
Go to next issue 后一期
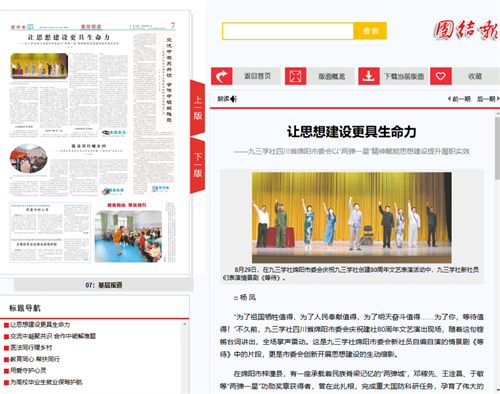(488, 99)
